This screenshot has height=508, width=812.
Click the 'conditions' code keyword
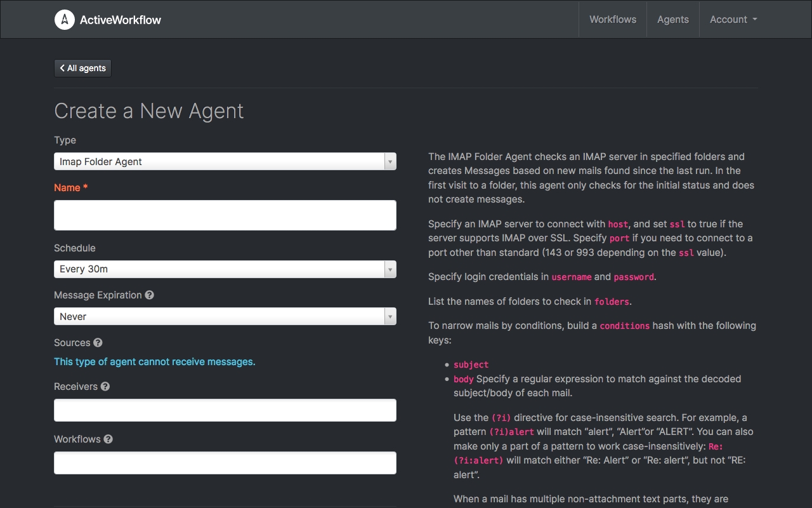[625, 326]
